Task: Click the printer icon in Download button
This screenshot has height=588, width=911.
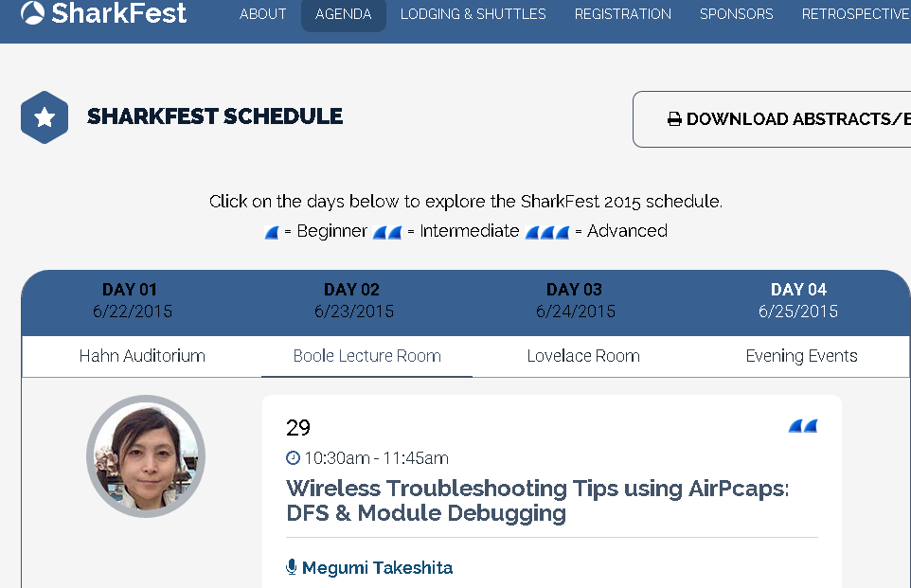Action: 674,119
